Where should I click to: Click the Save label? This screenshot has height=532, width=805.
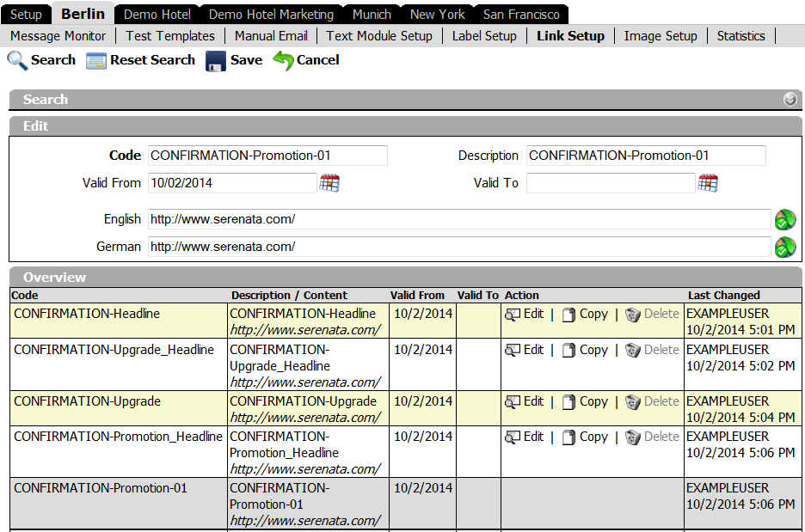pos(247,60)
